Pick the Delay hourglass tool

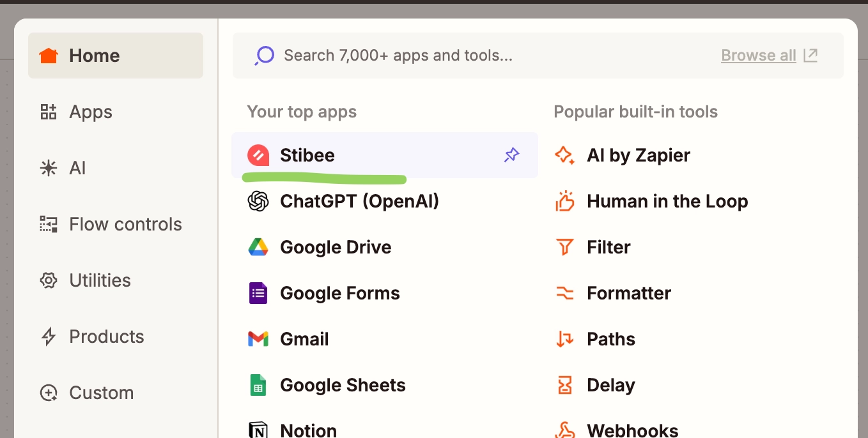click(x=565, y=385)
